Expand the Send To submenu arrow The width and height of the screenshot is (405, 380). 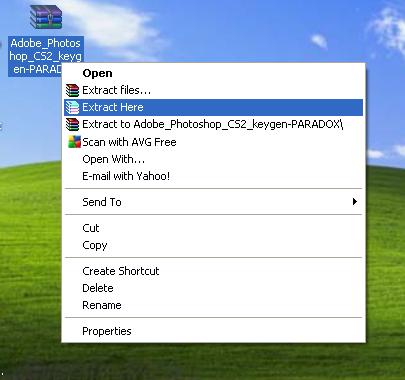[x=355, y=201]
